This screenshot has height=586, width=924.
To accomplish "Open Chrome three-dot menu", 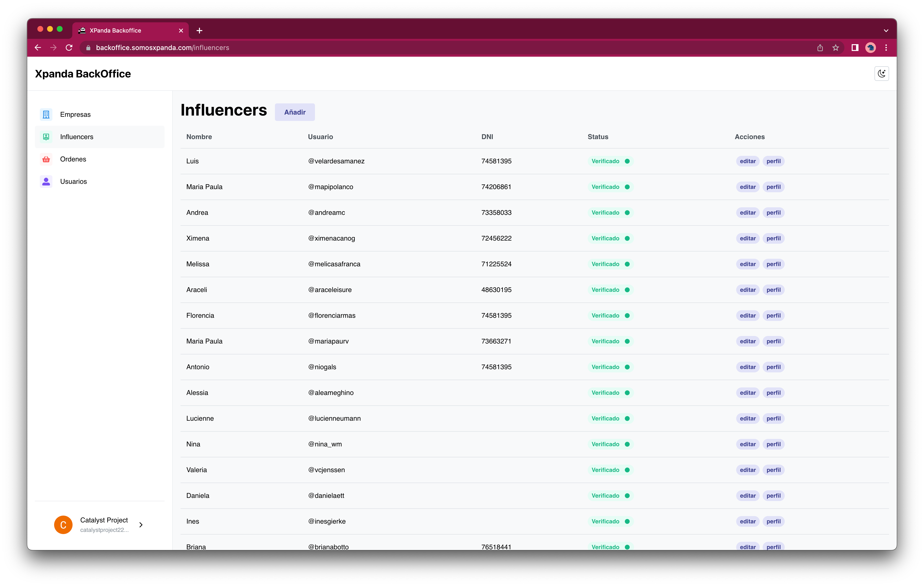I will [x=886, y=48].
